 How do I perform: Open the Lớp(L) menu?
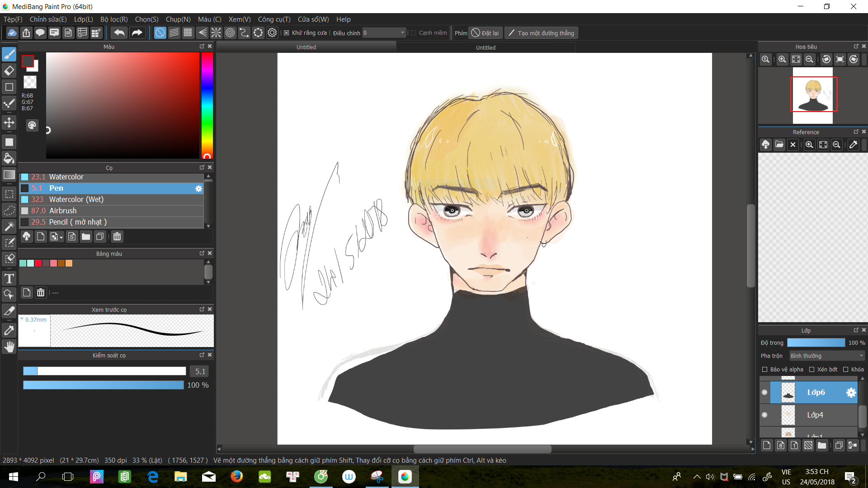[x=83, y=19]
